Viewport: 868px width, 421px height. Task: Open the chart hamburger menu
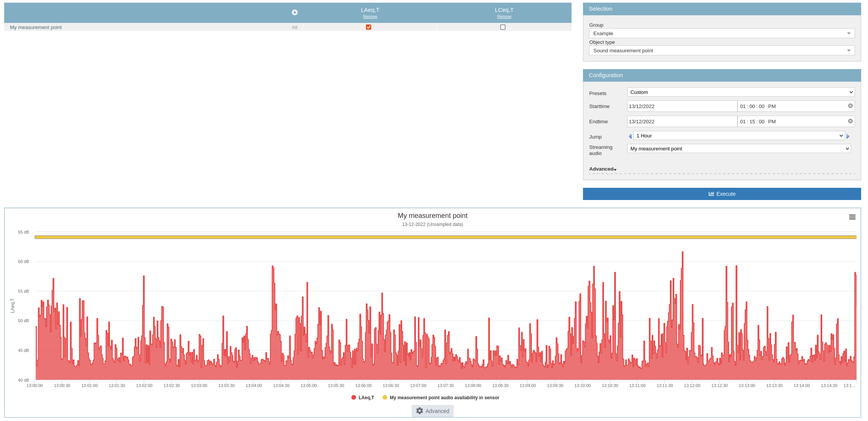coord(852,217)
